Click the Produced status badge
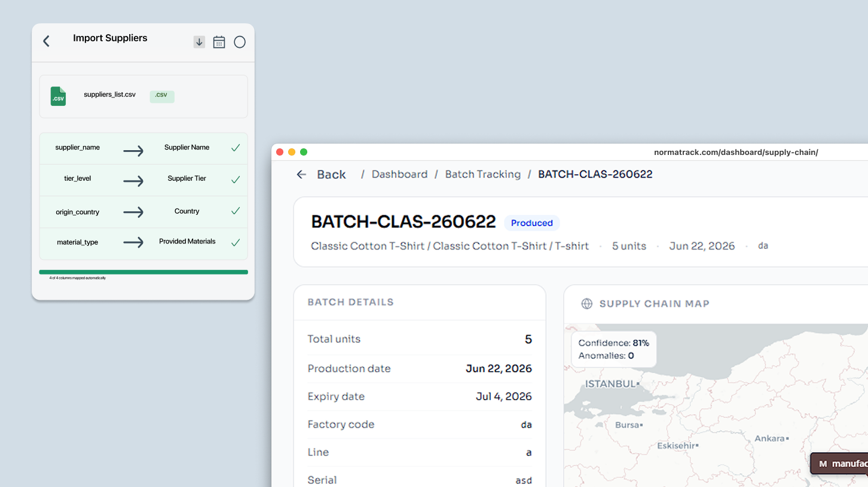This screenshot has width=868, height=487. [x=532, y=223]
